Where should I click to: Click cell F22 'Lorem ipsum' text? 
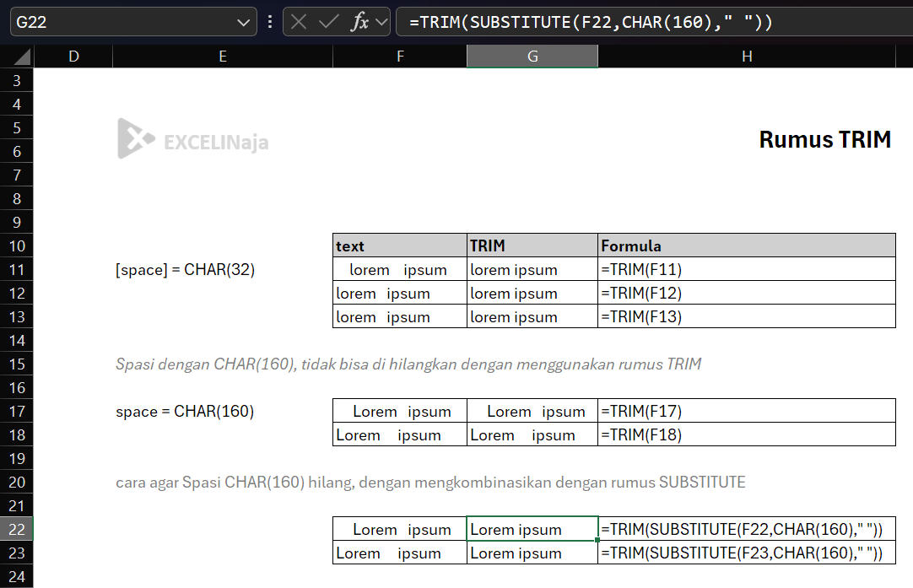pyautogui.click(x=402, y=530)
